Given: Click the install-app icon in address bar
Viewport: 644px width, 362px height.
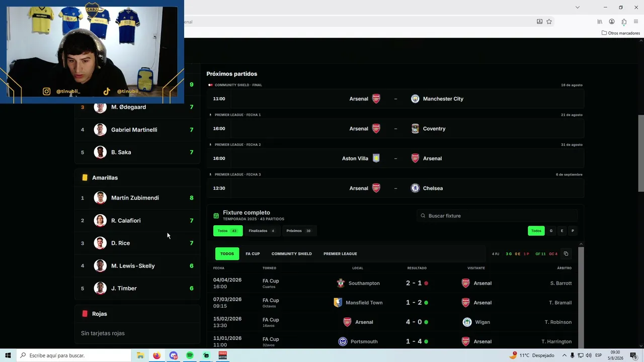Looking at the screenshot, I should [539, 22].
